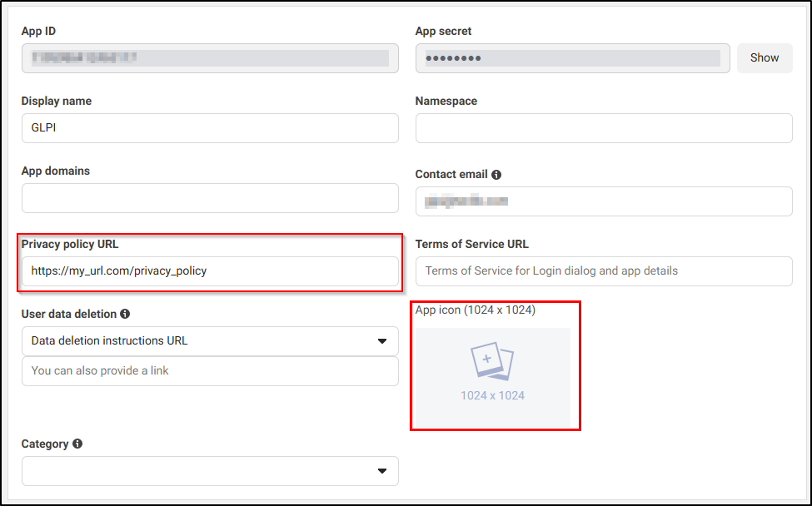Show the hidden App secret

(x=764, y=58)
